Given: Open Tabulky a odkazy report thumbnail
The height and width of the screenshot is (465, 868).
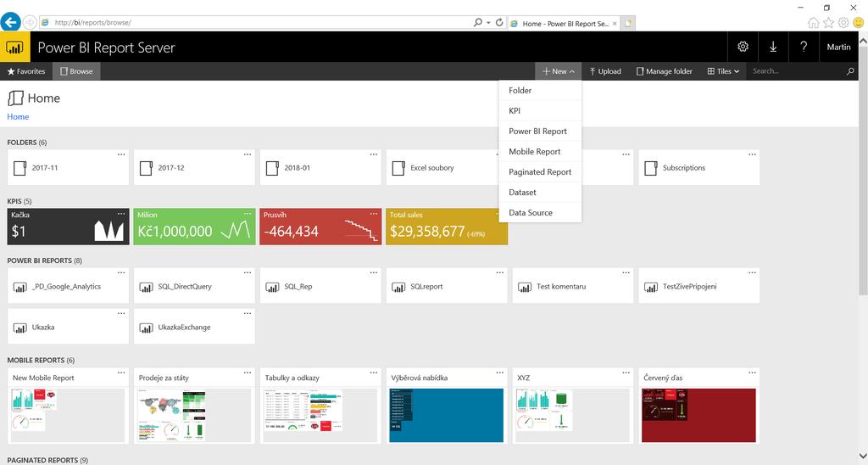Looking at the screenshot, I should [x=320, y=416].
